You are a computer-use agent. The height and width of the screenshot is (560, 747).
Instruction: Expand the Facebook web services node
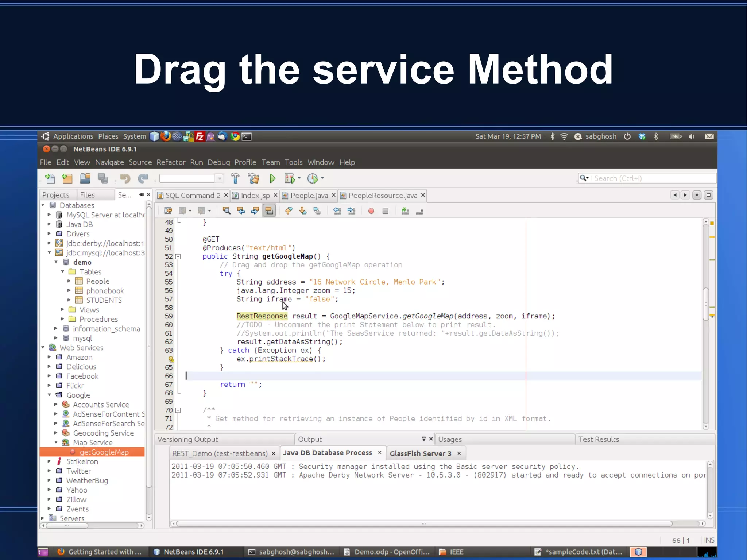click(49, 376)
